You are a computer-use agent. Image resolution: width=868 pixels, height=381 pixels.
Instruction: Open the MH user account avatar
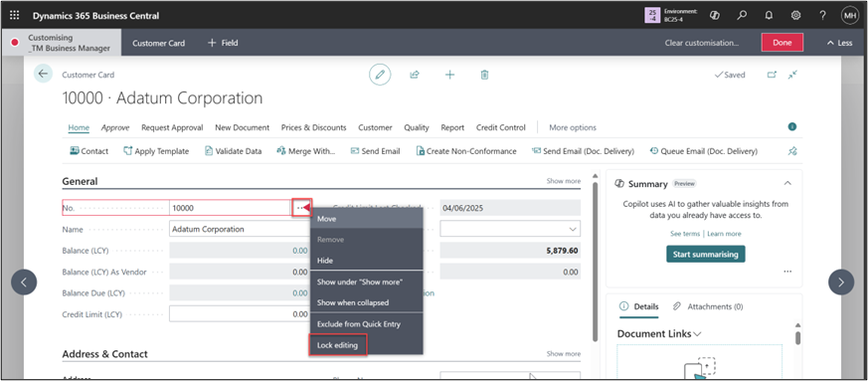[850, 16]
